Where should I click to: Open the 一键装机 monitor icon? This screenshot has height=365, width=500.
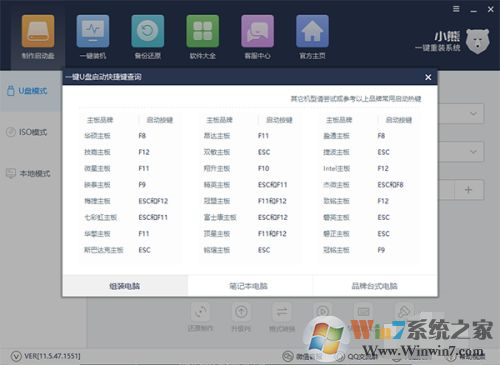click(93, 31)
